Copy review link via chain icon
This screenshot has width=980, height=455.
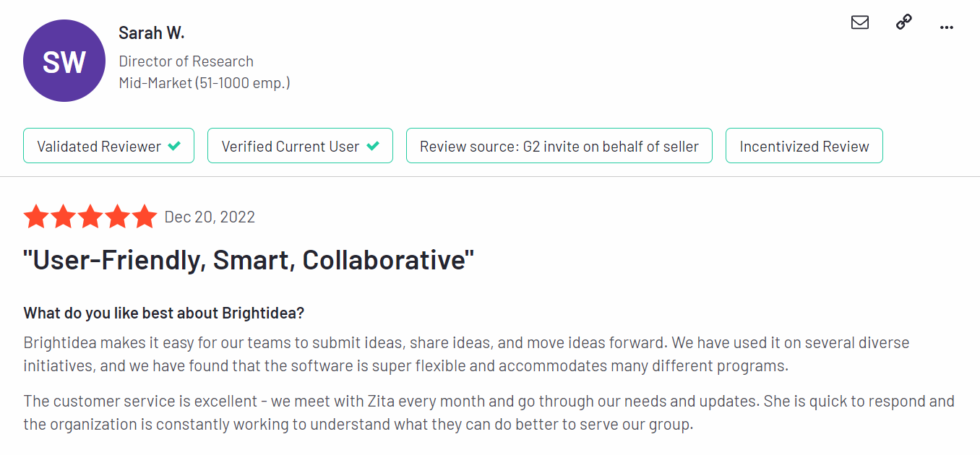tap(903, 22)
